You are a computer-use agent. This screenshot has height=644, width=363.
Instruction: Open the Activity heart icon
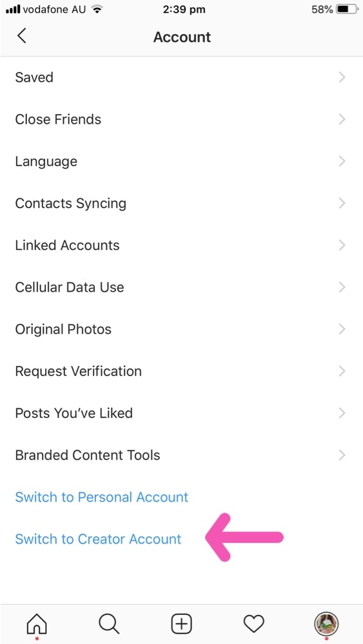(253, 625)
